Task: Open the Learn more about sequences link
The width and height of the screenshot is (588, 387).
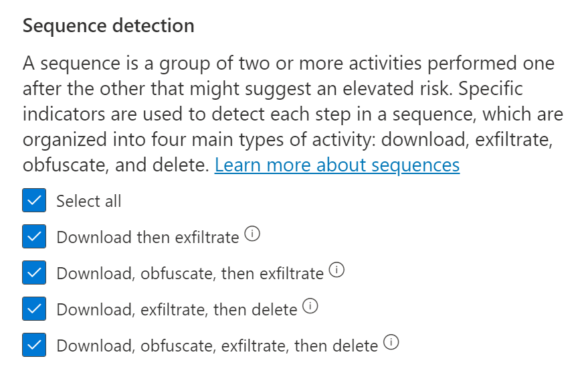Action: (337, 165)
